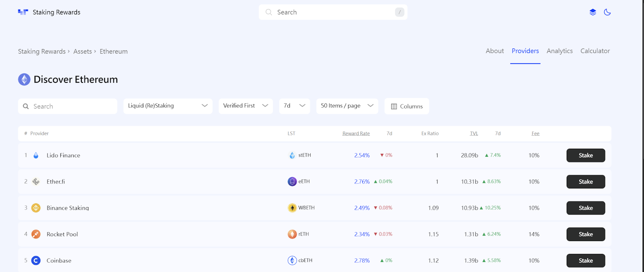Viewport: 644px width, 272px height.
Task: Expand the Liquid (Re)Staking dropdown
Action: coord(167,106)
